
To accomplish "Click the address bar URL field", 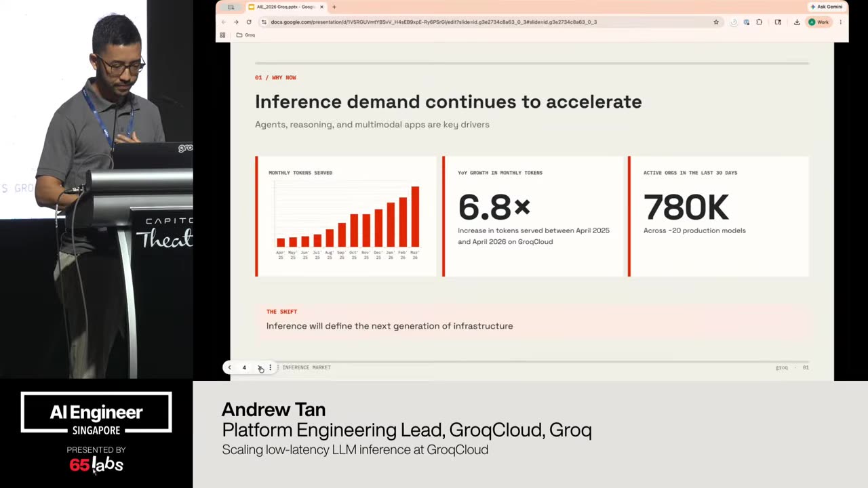I will coord(490,22).
